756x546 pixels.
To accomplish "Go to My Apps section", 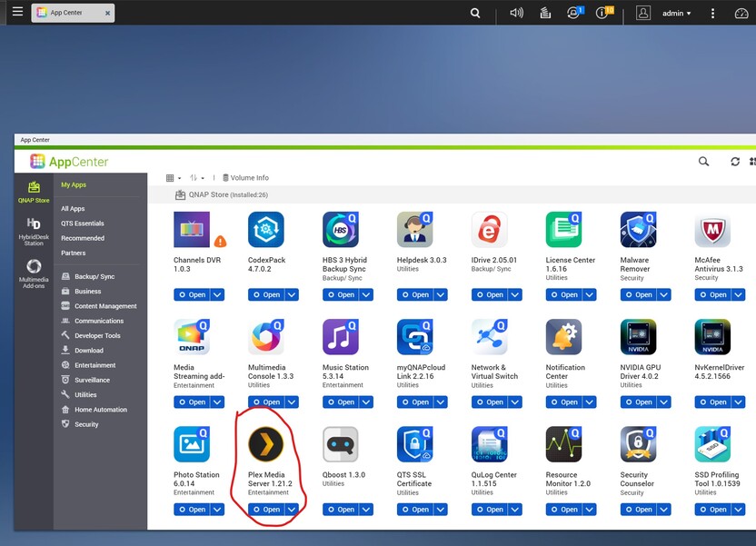I will click(x=74, y=184).
